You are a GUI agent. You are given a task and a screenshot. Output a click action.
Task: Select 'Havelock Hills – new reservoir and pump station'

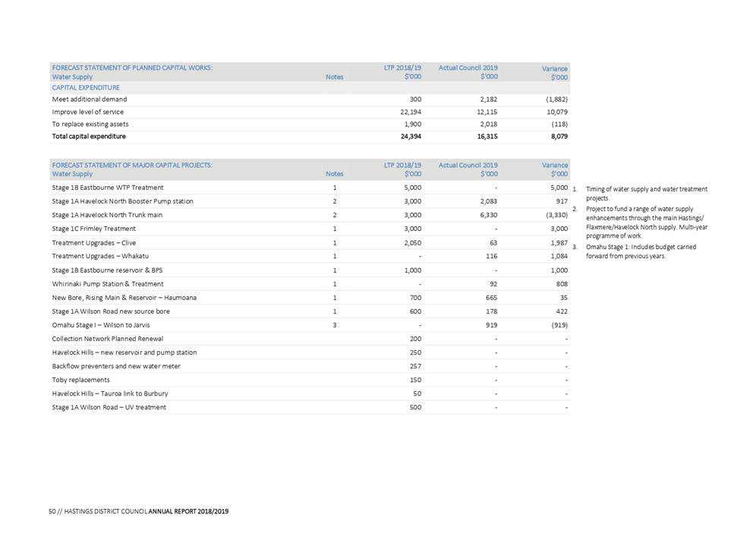(x=124, y=352)
